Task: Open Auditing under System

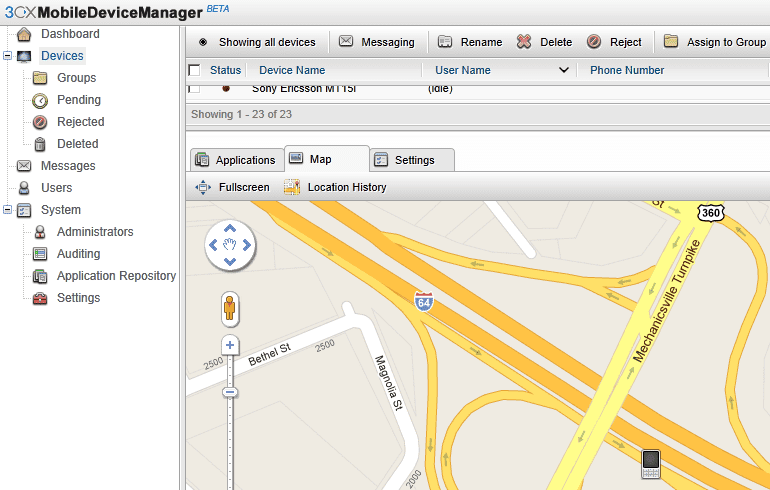Action: pyautogui.click(x=79, y=254)
